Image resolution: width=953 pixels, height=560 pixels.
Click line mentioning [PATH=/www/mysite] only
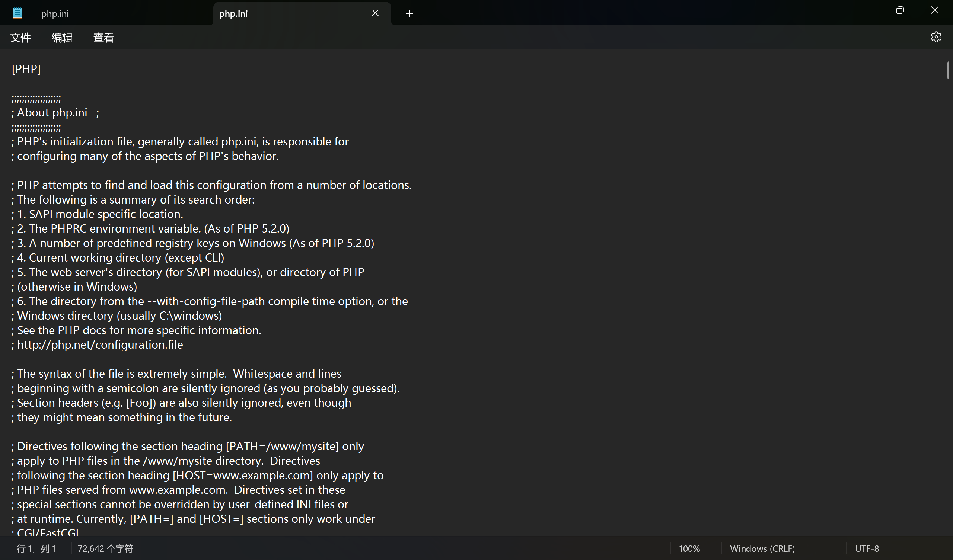coord(188,447)
